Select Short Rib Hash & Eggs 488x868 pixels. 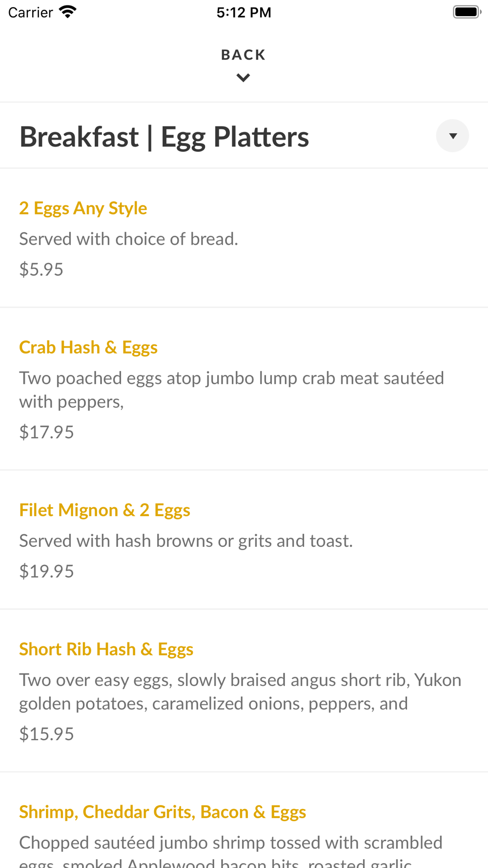click(106, 649)
